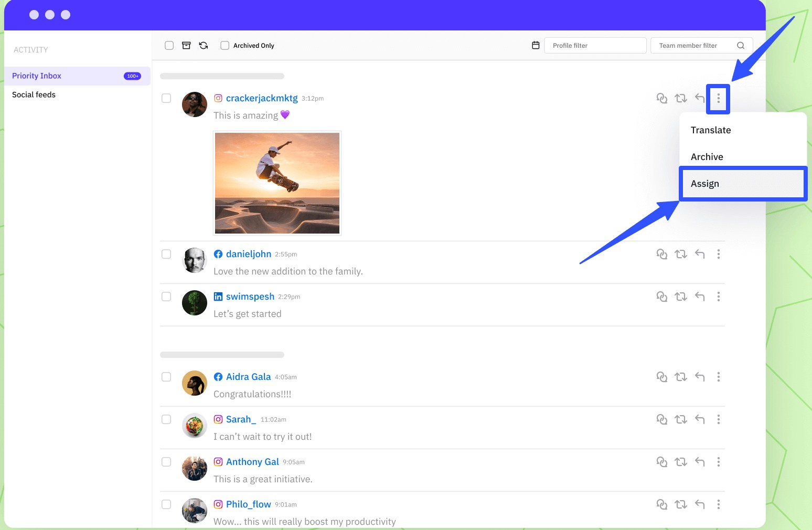The width and height of the screenshot is (812, 530).
Task: Open the three-dot menu on Anthony Gal's row
Action: (x=719, y=462)
